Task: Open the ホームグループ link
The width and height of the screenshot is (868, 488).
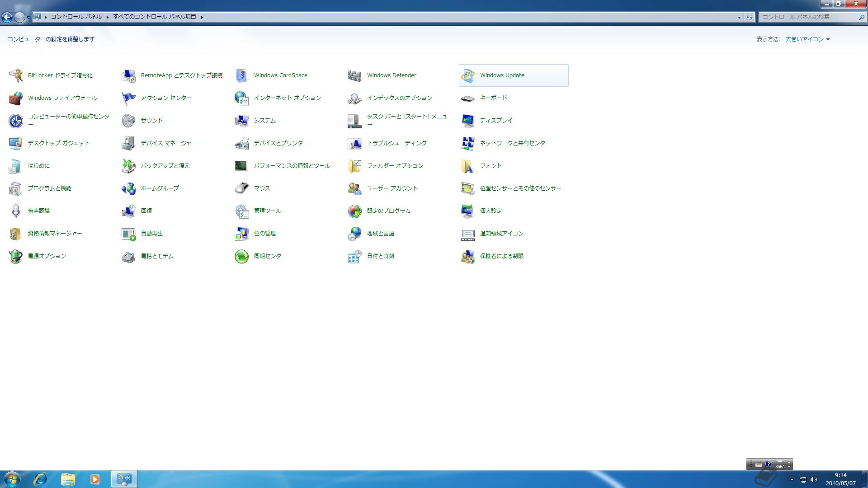Action: 160,188
